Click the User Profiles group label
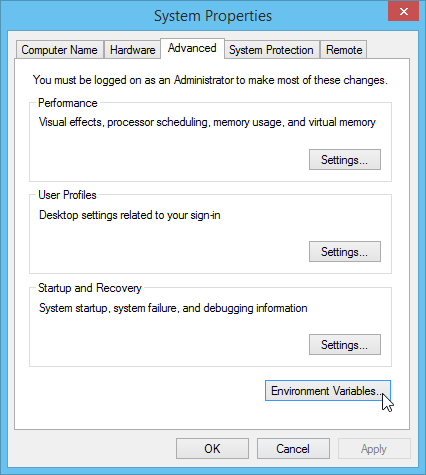Viewport: 426px width, 475px height. (67, 195)
